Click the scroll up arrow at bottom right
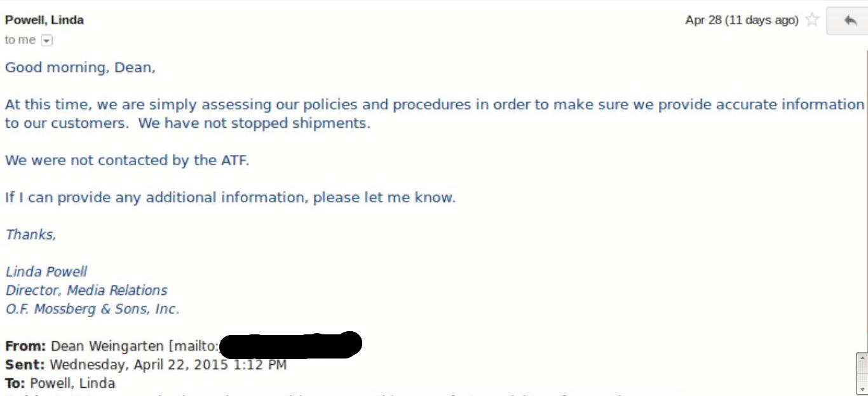 tap(862, 358)
